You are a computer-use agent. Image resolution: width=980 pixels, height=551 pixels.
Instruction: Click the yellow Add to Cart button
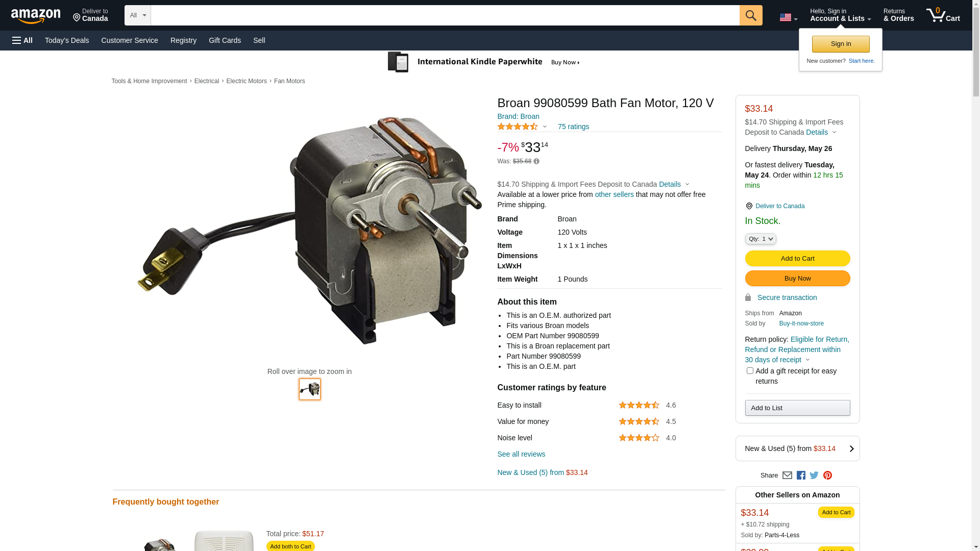point(797,259)
